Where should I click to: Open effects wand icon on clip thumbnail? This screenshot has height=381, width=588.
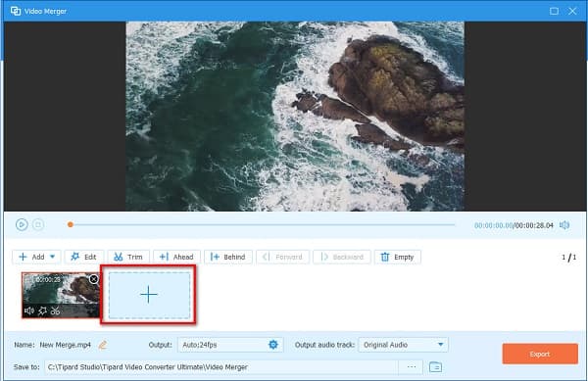point(42,310)
